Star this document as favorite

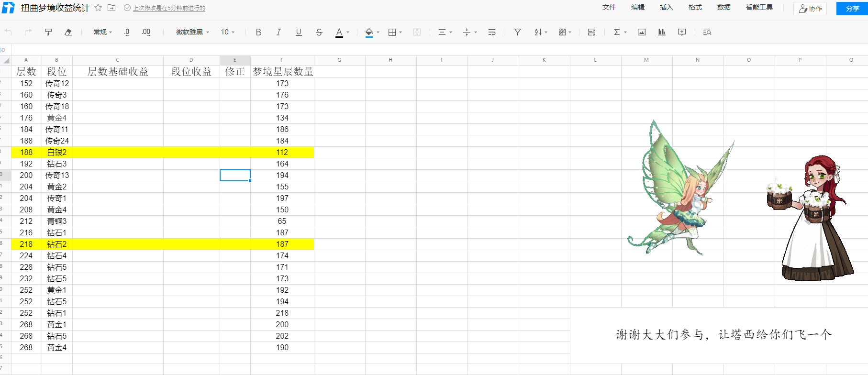(98, 8)
